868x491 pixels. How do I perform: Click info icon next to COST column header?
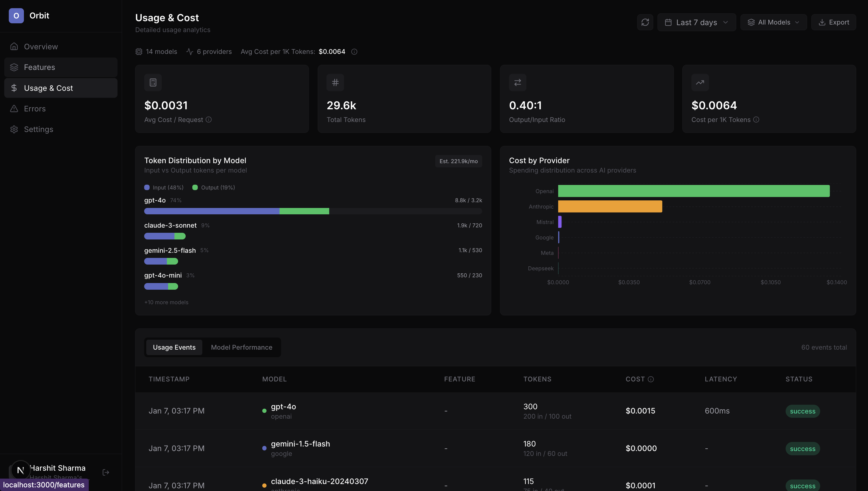point(651,379)
